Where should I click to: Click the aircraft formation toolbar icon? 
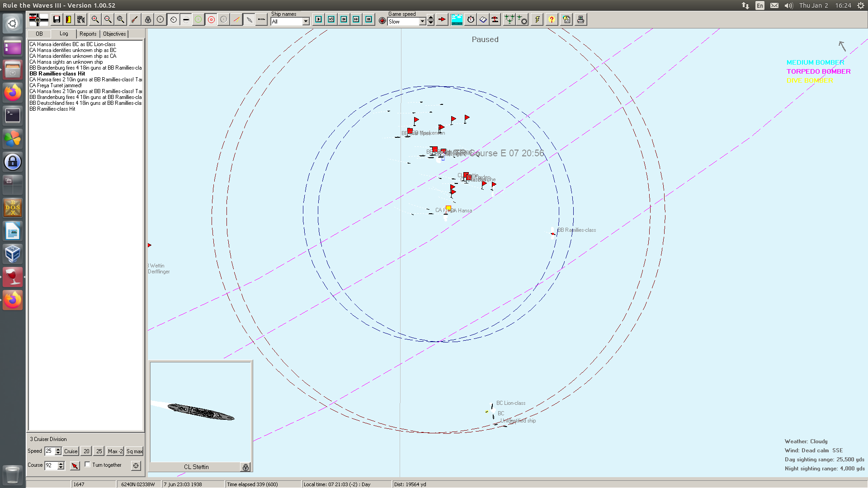(509, 19)
